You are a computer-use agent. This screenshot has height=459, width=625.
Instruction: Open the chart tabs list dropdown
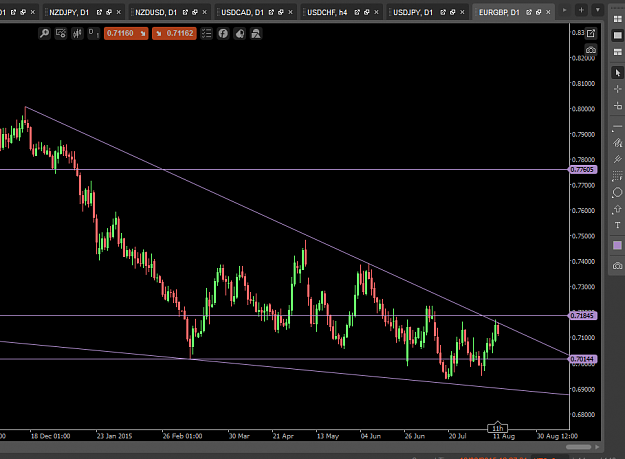[x=597, y=10]
